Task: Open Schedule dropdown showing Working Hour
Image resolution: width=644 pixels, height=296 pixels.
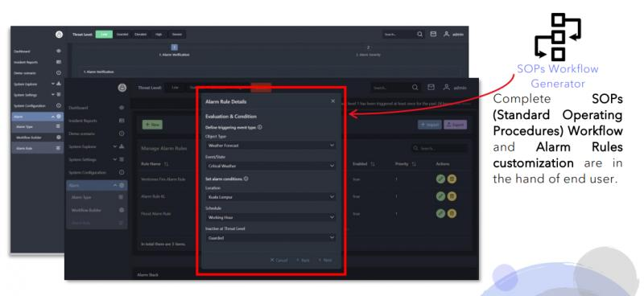Action: (x=270, y=217)
